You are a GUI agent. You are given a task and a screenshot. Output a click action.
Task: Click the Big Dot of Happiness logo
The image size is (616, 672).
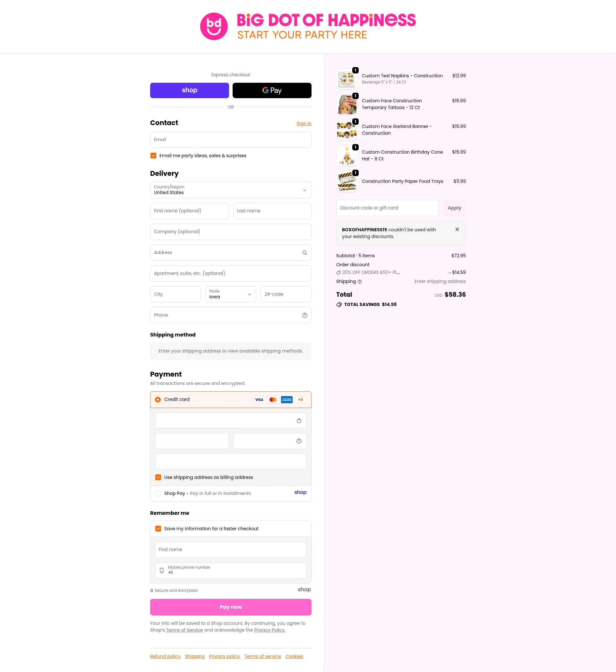[308, 26]
